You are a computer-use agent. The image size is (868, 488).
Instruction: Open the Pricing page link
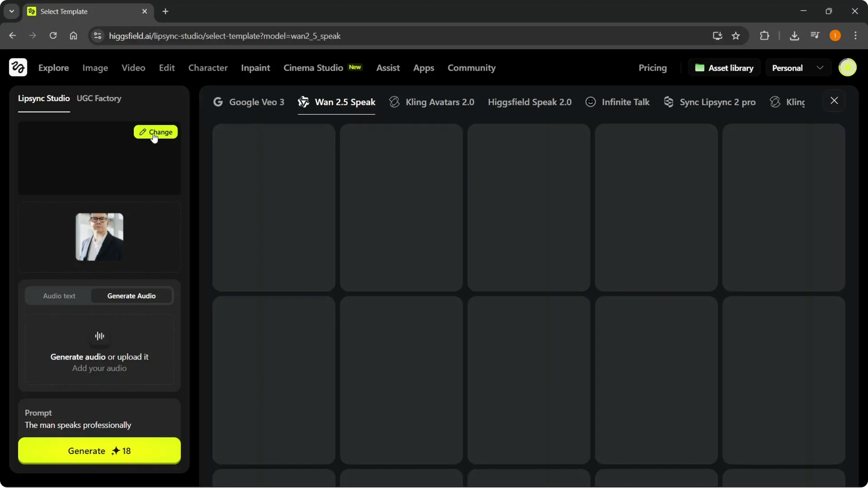(653, 68)
